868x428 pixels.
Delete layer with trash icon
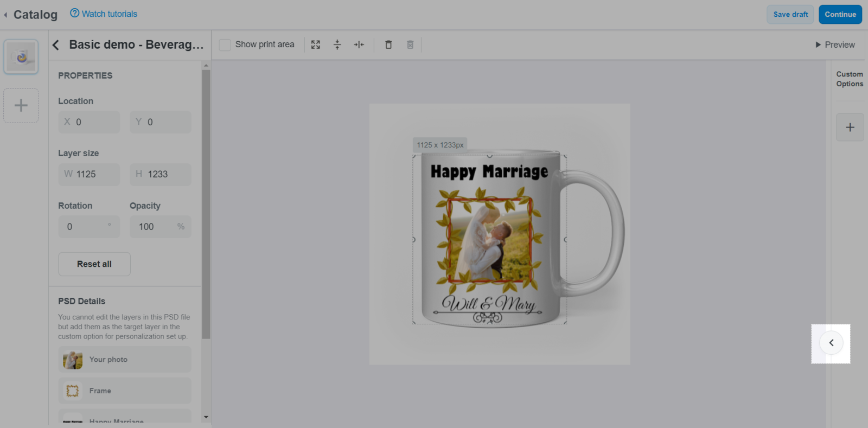[x=388, y=44]
